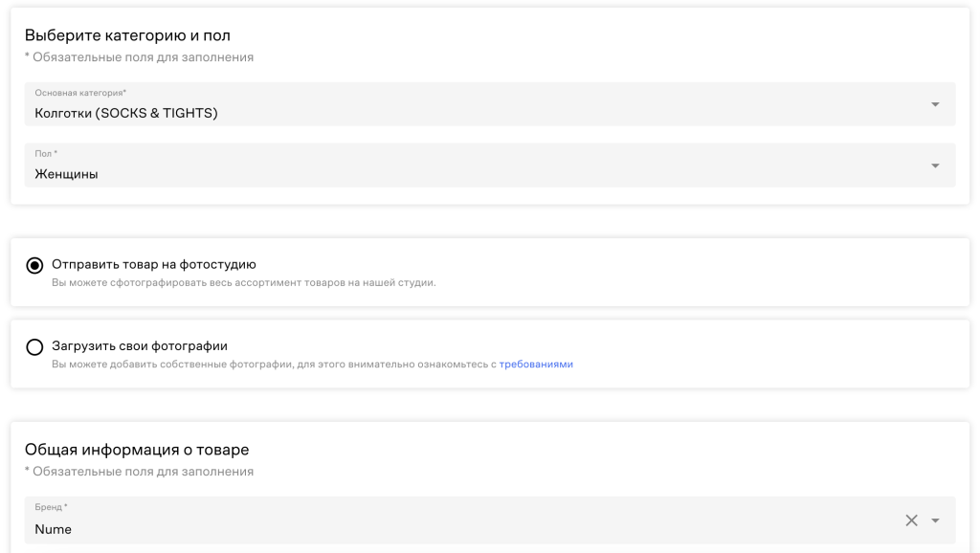Click the 'Выберите категорию и пол' heading
The image size is (980, 553).
[x=127, y=35]
